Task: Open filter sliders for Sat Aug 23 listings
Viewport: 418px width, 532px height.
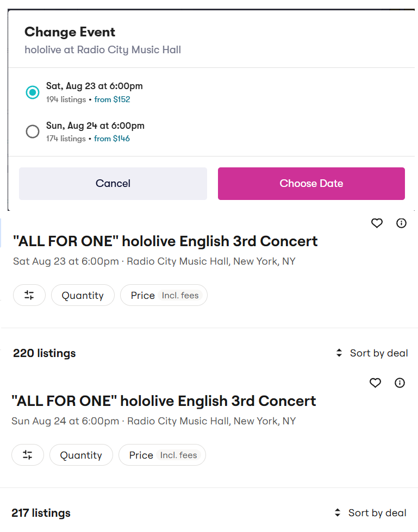Action: [29, 295]
